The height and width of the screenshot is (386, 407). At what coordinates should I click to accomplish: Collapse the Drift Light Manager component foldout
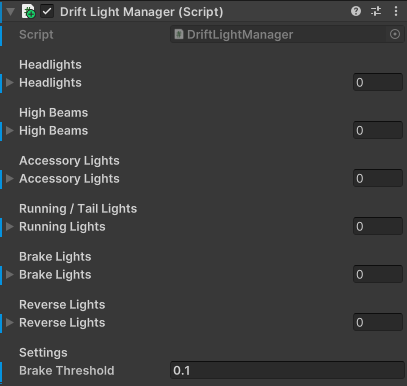[10, 12]
